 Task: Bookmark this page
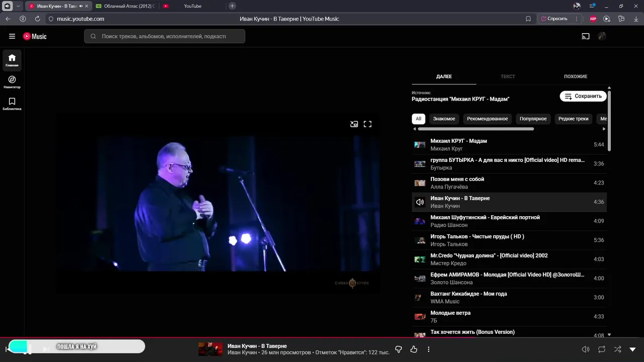[x=528, y=19]
